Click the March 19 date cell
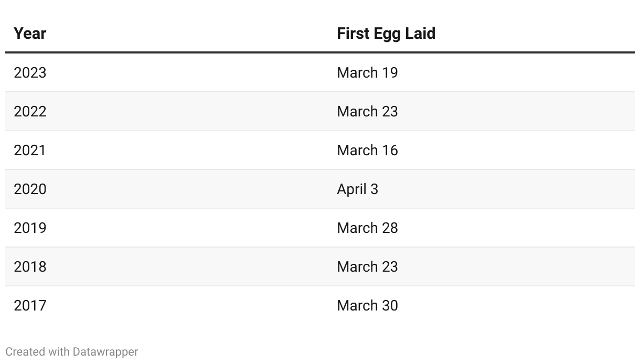640x364 pixels. pos(367,72)
